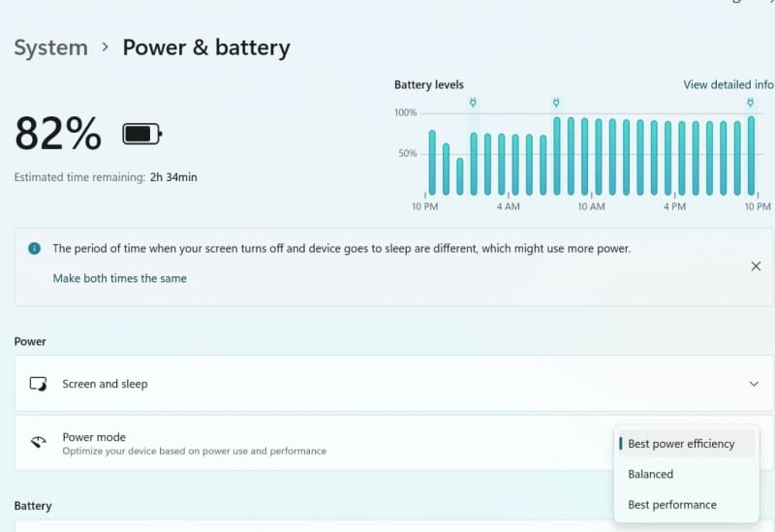Choose Best power efficiency mode
775x532 pixels.
[681, 444]
